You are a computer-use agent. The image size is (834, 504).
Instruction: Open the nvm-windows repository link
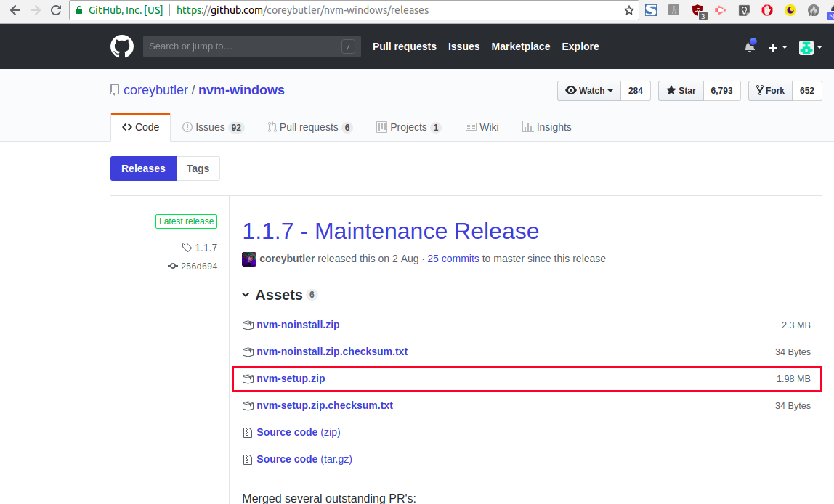coord(241,90)
